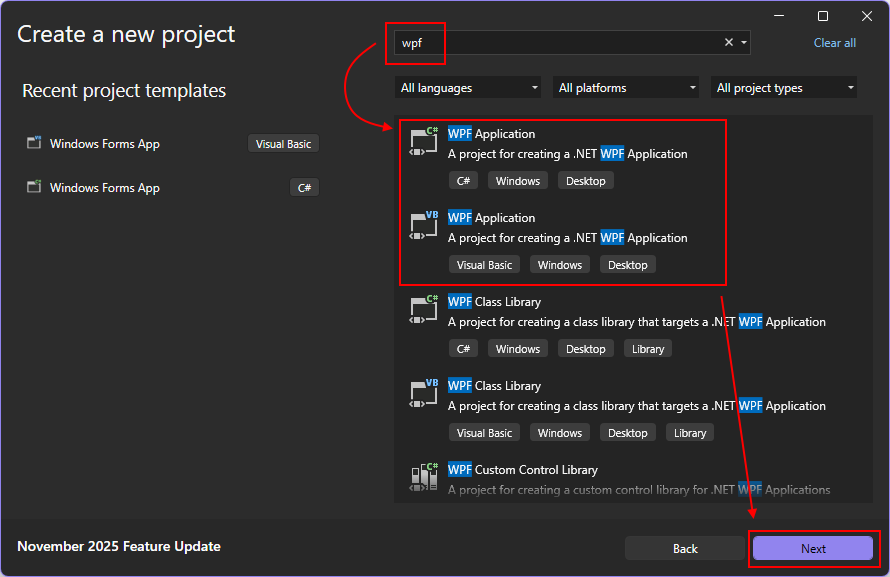Click the Clear all link
This screenshot has width=890, height=577.
[834, 42]
